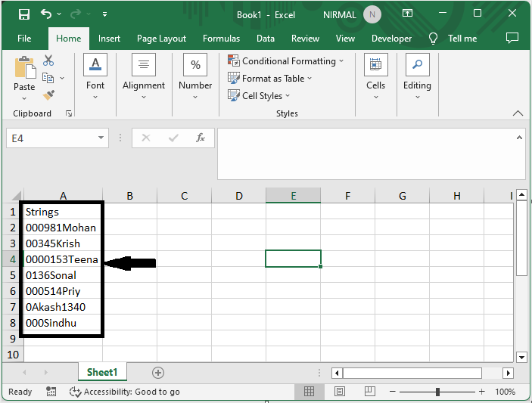Open Format as Table menu
532x403 pixels.
coord(269,79)
